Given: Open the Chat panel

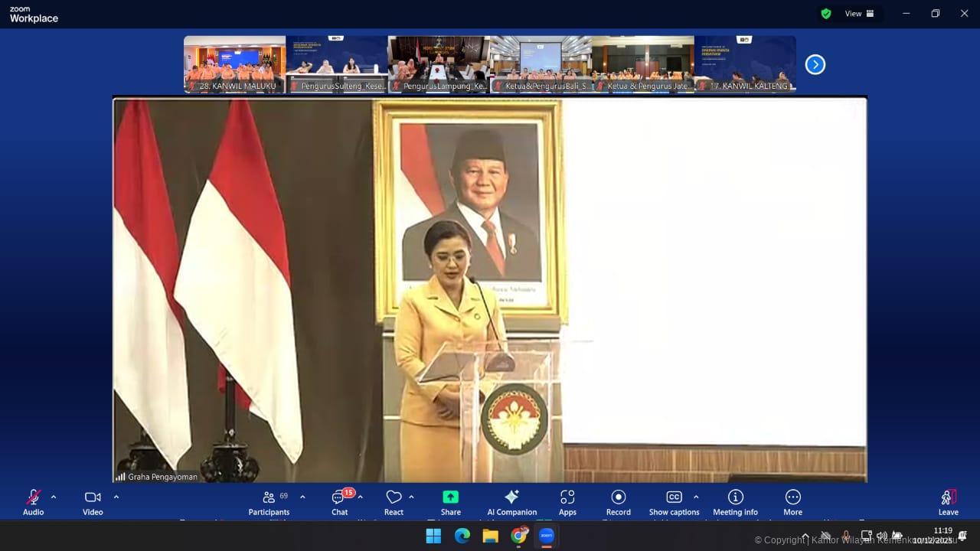Looking at the screenshot, I should click(339, 502).
